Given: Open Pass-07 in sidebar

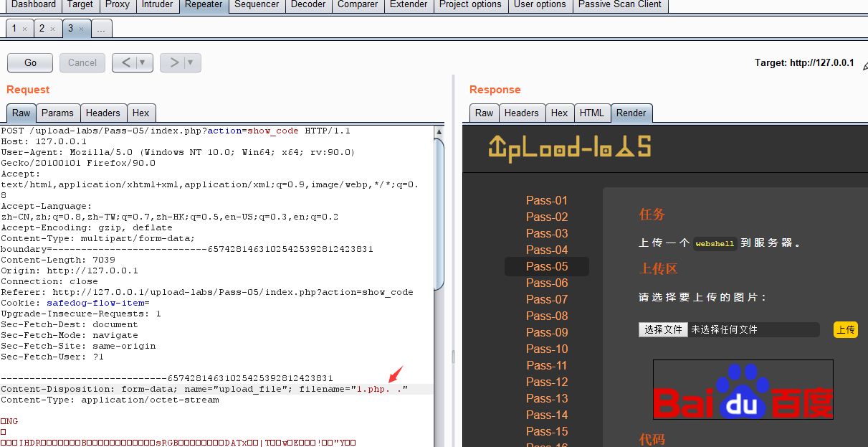Looking at the screenshot, I should tap(547, 299).
